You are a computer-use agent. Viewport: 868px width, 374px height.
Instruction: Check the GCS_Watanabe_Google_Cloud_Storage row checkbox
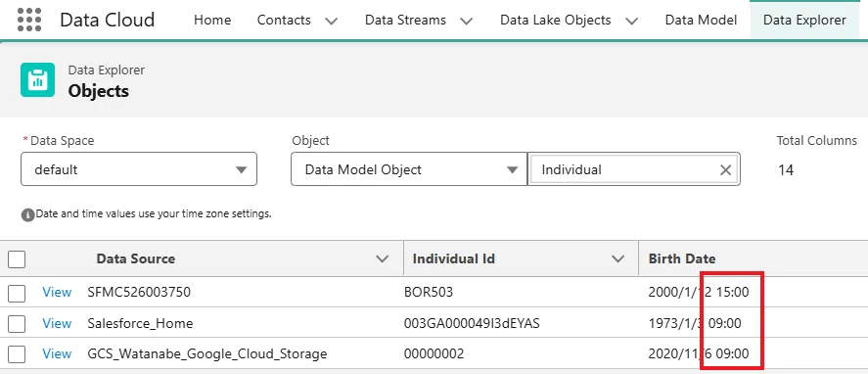(x=17, y=354)
